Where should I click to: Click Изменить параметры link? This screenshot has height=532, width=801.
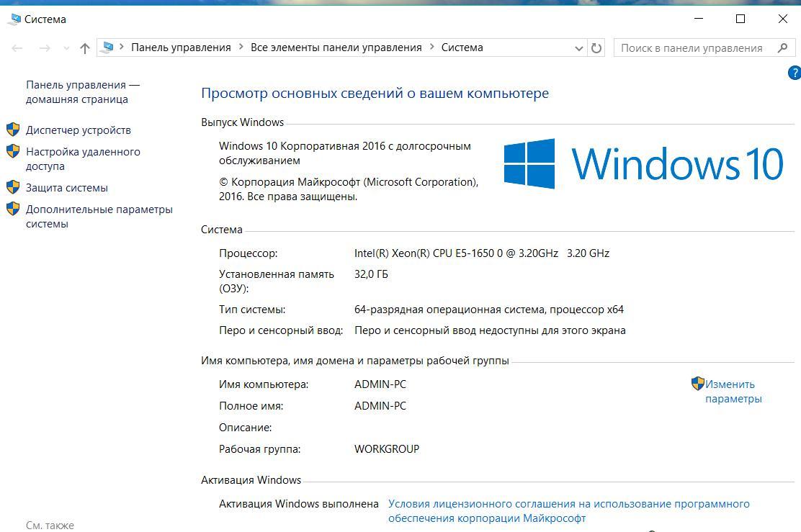[x=733, y=391]
